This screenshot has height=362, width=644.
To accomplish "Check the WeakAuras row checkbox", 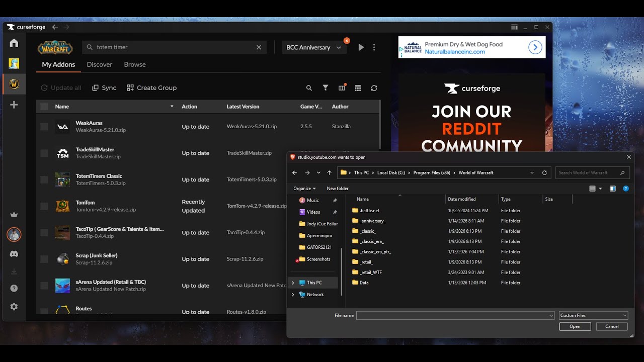I will (44, 127).
